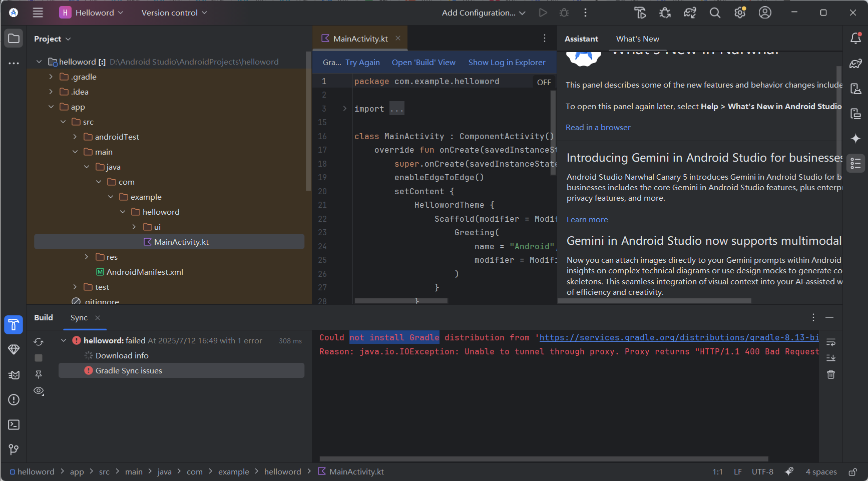Expand the .idea folder

51,92
